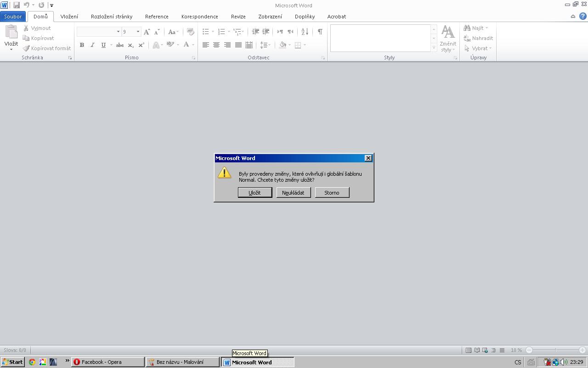
Task: Click Storno to cancel the dialog
Action: (332, 193)
